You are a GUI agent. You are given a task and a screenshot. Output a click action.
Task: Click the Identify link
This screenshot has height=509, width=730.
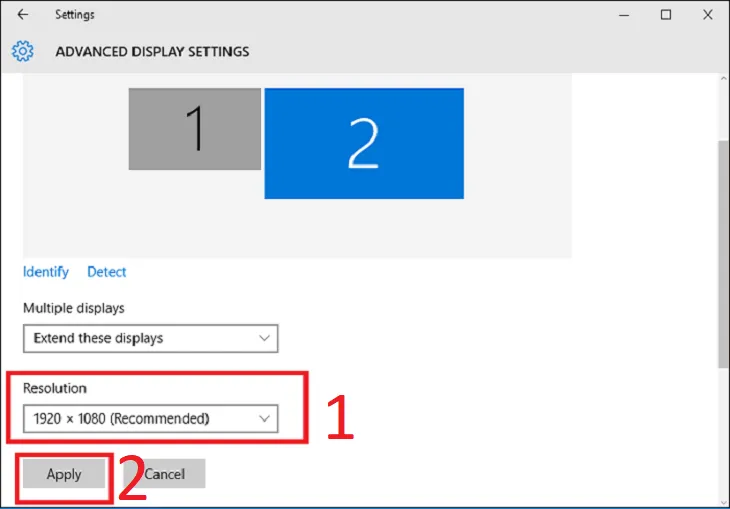point(46,272)
